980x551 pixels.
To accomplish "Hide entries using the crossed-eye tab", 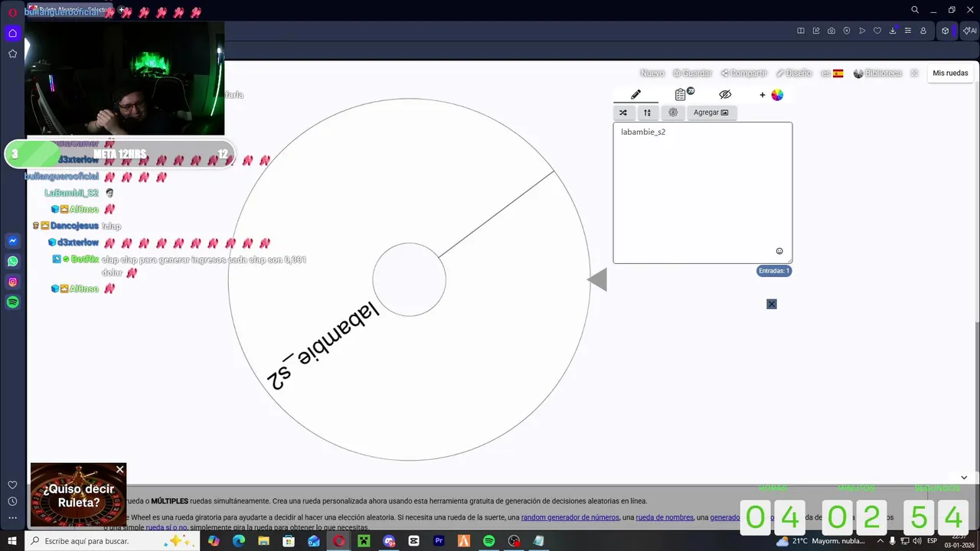I will pyautogui.click(x=725, y=94).
